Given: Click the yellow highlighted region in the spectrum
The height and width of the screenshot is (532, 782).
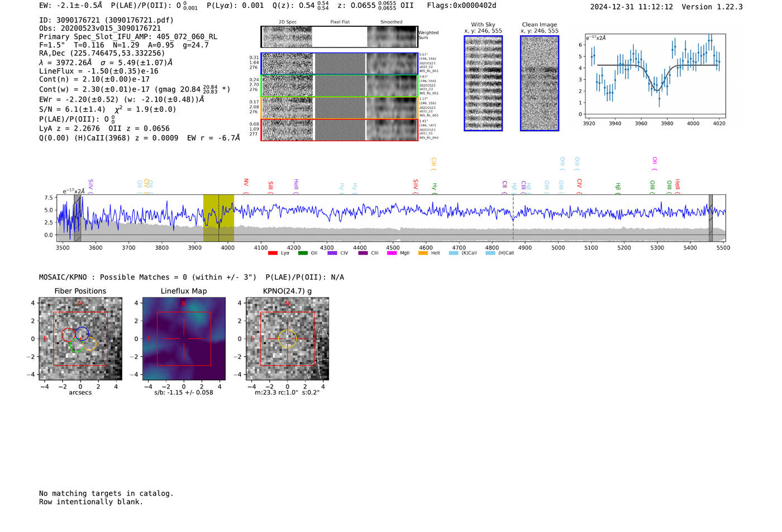Looking at the screenshot, I should click(218, 218).
